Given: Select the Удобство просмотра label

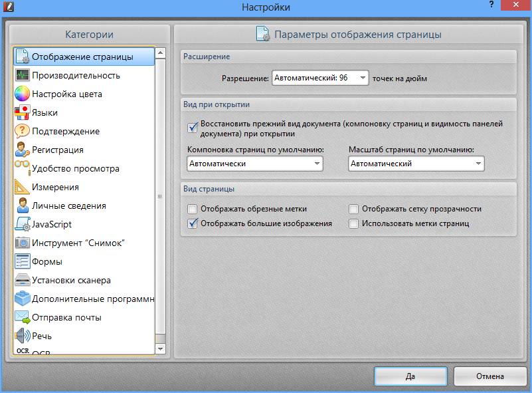Looking at the screenshot, I should pyautogui.click(x=76, y=168).
